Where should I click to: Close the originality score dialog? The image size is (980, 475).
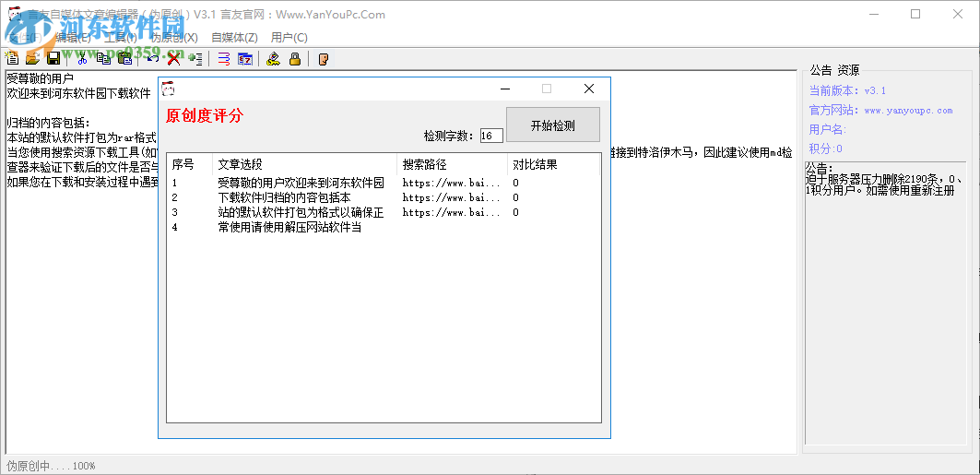point(589,89)
